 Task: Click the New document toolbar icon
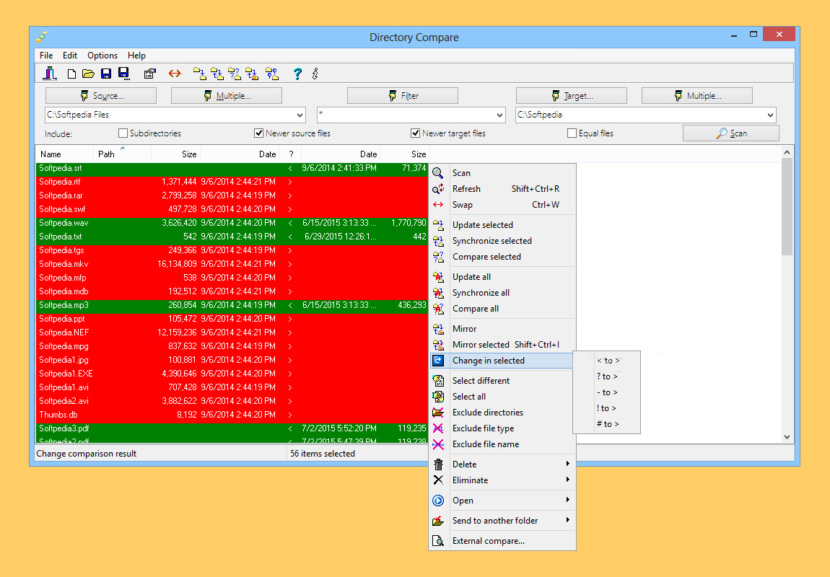[x=72, y=74]
